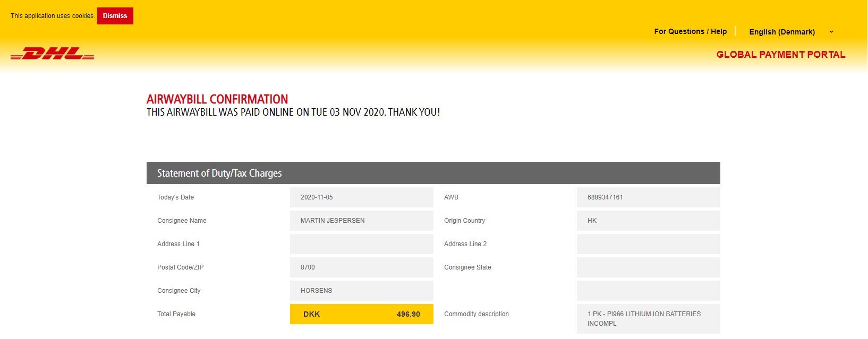Click the Total Payable DKK 496.90 box
The width and height of the screenshot is (868, 339).
pyautogui.click(x=362, y=314)
